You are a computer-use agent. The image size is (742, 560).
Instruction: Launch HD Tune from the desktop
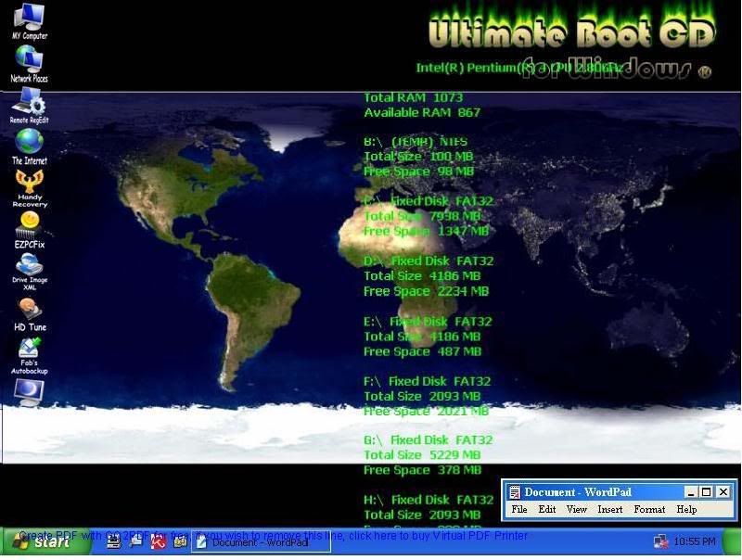pyautogui.click(x=30, y=314)
